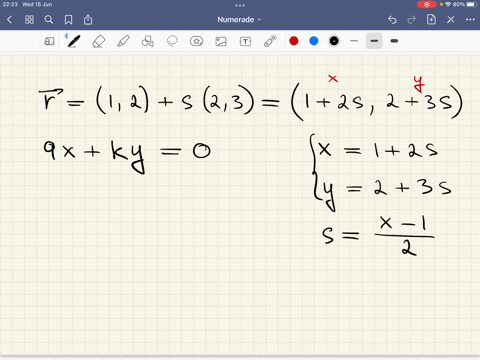
Task: Open the three-dot more menu
Action: [x=470, y=20]
